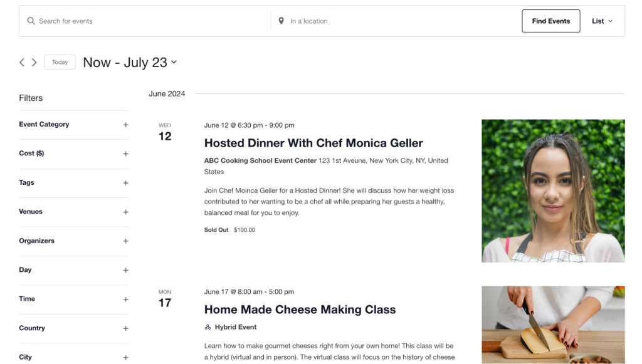642x364 pixels.
Task: Open the Hosted Dinner With Chef Monica Geller event
Action: 313,143
